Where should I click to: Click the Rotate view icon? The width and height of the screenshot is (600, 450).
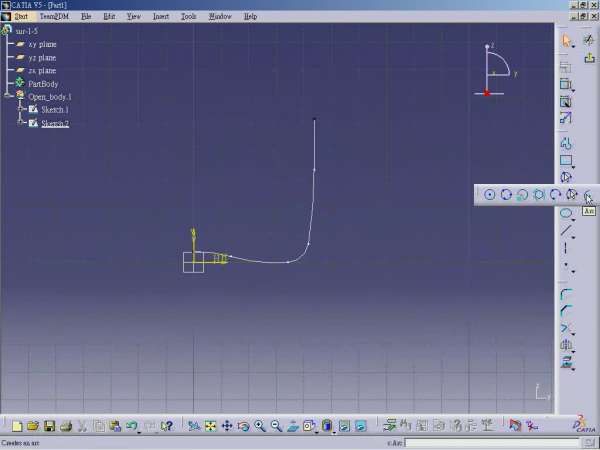coord(243,426)
